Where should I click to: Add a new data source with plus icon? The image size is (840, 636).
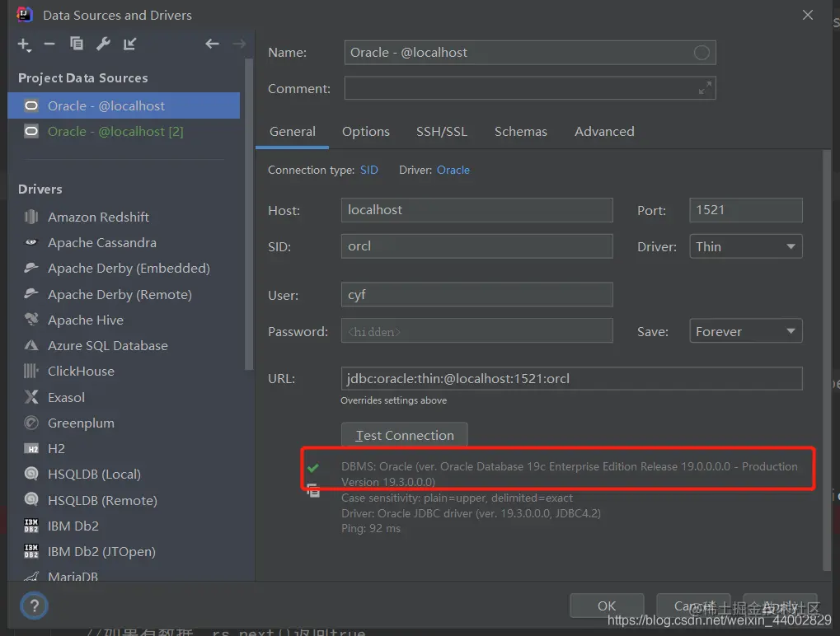(x=24, y=44)
